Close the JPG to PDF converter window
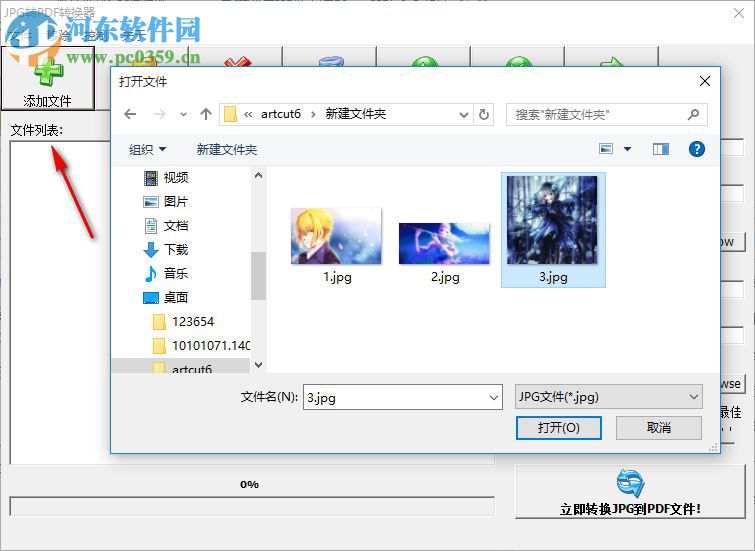Viewport: 755px width, 551px height. click(739, 13)
